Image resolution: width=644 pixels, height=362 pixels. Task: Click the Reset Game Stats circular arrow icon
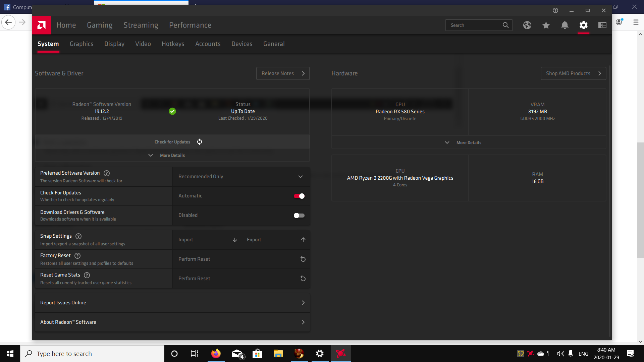pyautogui.click(x=303, y=279)
